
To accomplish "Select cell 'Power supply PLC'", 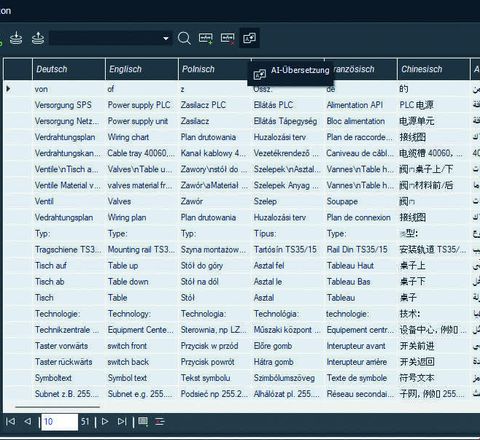I will (x=142, y=105).
